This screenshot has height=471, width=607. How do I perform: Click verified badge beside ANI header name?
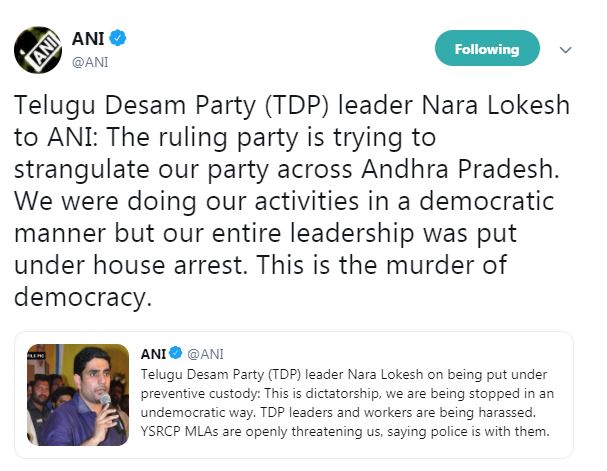click(117, 39)
